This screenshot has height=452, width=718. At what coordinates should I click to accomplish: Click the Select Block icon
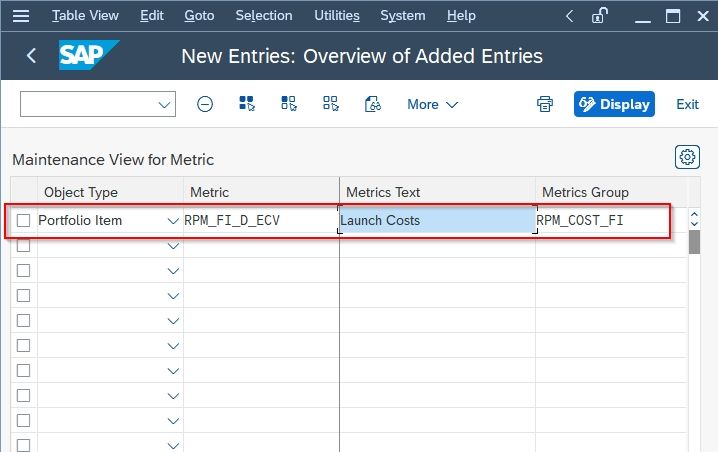[x=288, y=104]
